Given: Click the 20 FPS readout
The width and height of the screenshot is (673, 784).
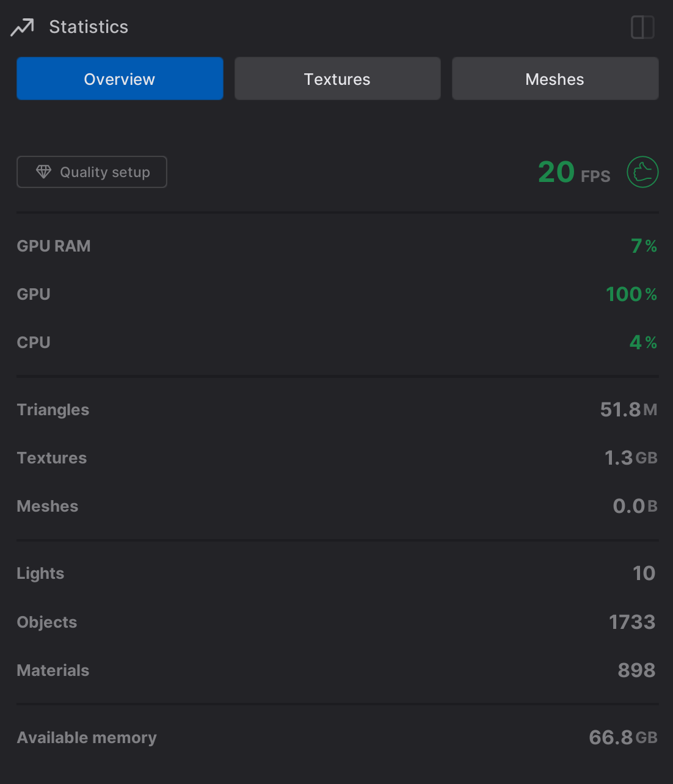Looking at the screenshot, I should 573,173.
